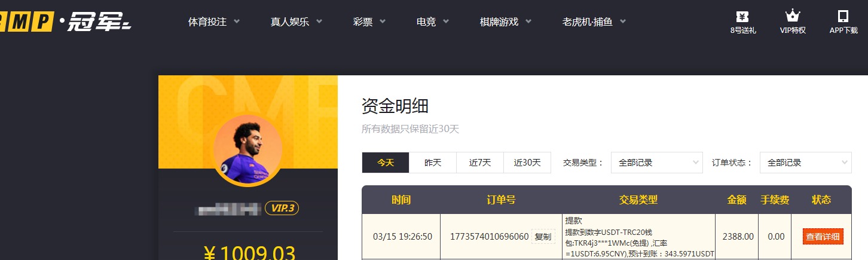This screenshot has height=260, width=868.
Task: Open the 订单状态 dropdown
Action: tap(806, 163)
